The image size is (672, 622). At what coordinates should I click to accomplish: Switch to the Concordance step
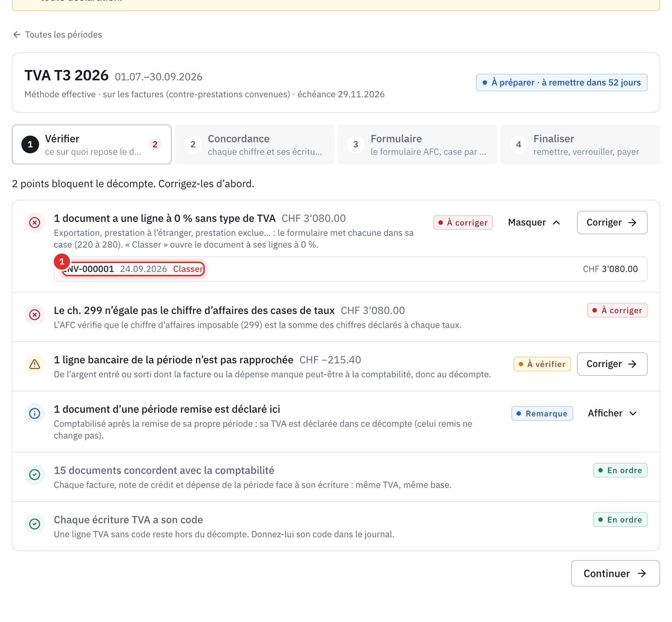pos(255,144)
